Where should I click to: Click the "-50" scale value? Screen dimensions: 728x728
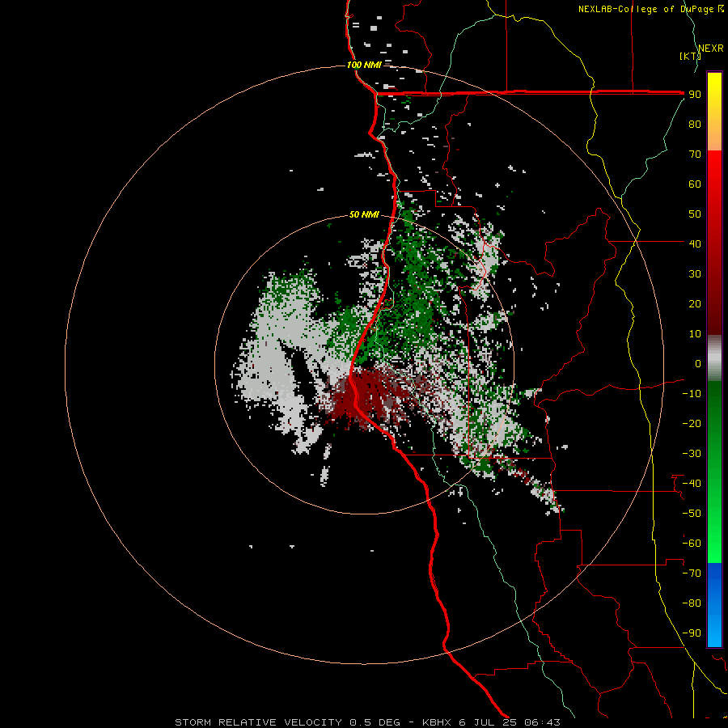pyautogui.click(x=692, y=514)
